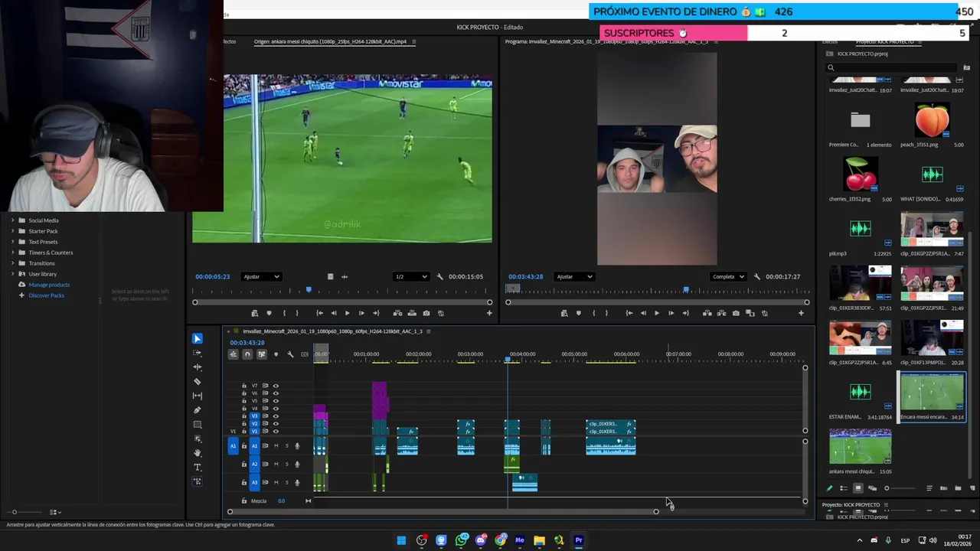Open program monitor Ajustar zoom dropdown
The width and height of the screenshot is (980, 551).
coord(573,276)
